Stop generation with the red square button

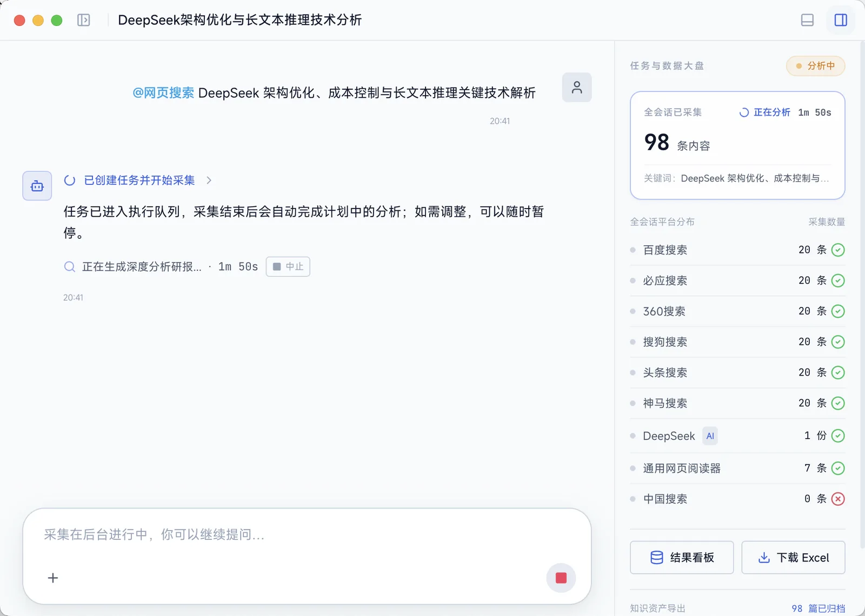(x=561, y=578)
